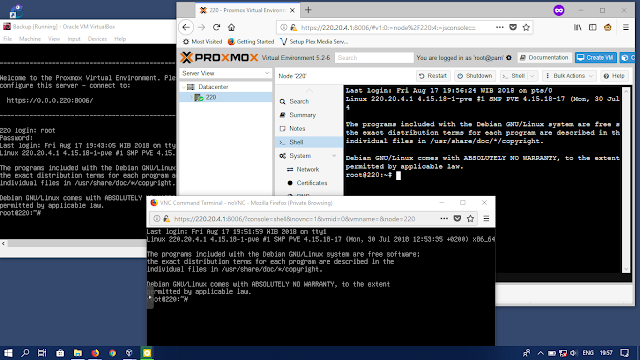Open File Explorer from taskbar
This screenshot has width=640, height=360.
pyautogui.click(x=78, y=353)
